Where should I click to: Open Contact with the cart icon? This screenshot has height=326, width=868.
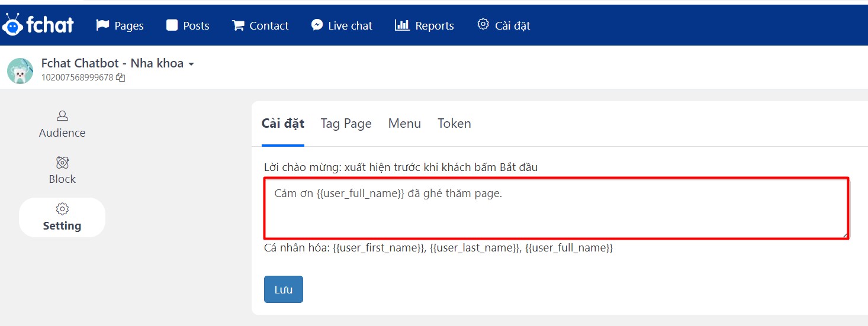pos(260,25)
